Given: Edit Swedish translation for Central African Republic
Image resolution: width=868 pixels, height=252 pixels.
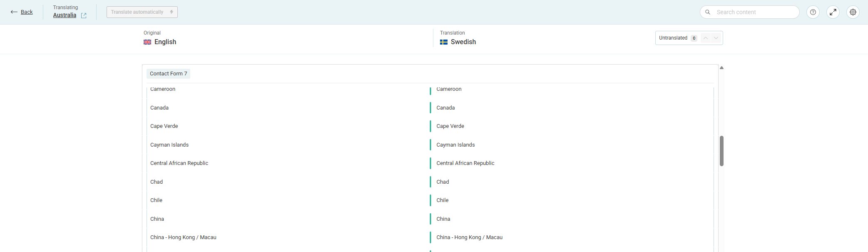Looking at the screenshot, I should tap(465, 163).
